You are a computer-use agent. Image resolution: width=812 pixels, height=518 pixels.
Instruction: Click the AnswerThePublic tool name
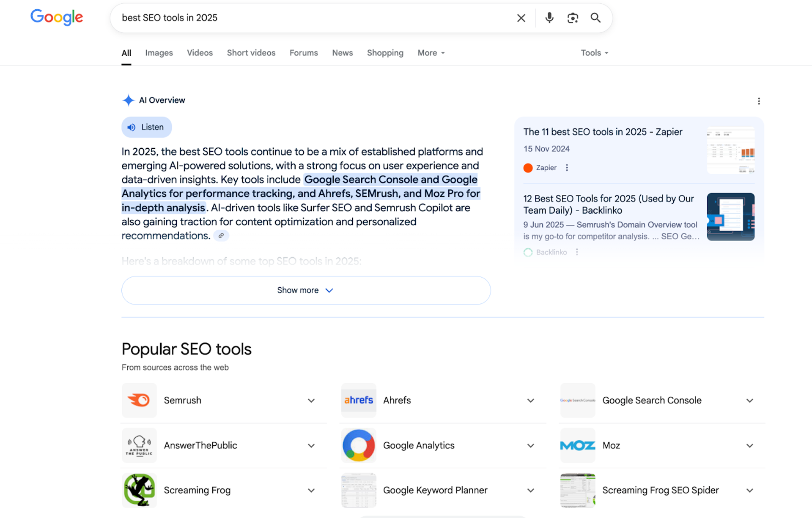pyautogui.click(x=200, y=445)
